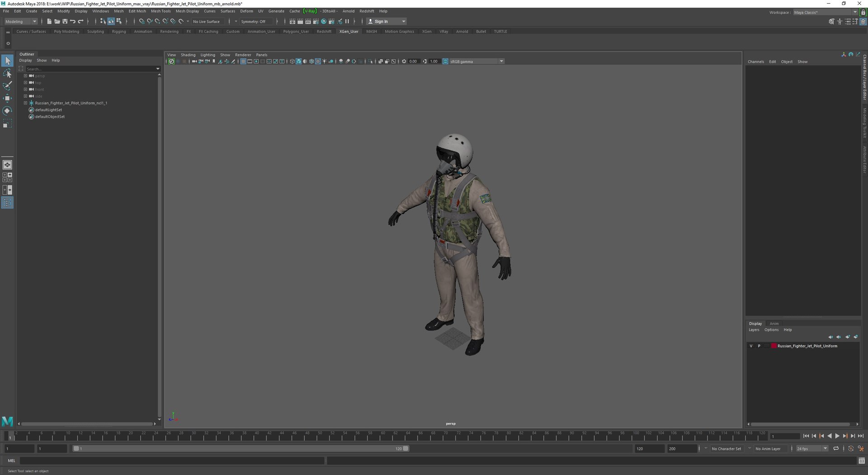This screenshot has width=868, height=475.
Task: Create layer from selected objects
Action: click(856, 337)
